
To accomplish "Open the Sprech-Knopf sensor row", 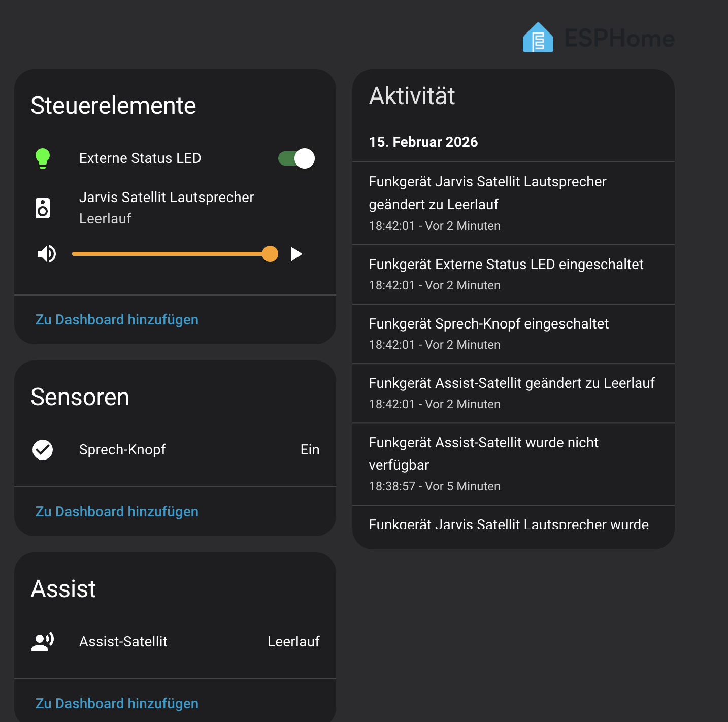I will tap(122, 450).
